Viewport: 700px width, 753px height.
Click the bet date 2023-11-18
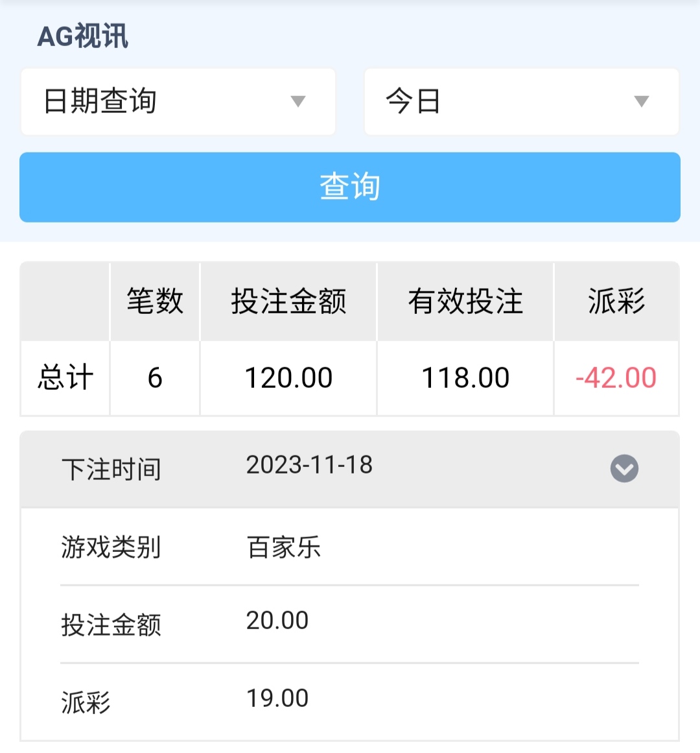[309, 465]
